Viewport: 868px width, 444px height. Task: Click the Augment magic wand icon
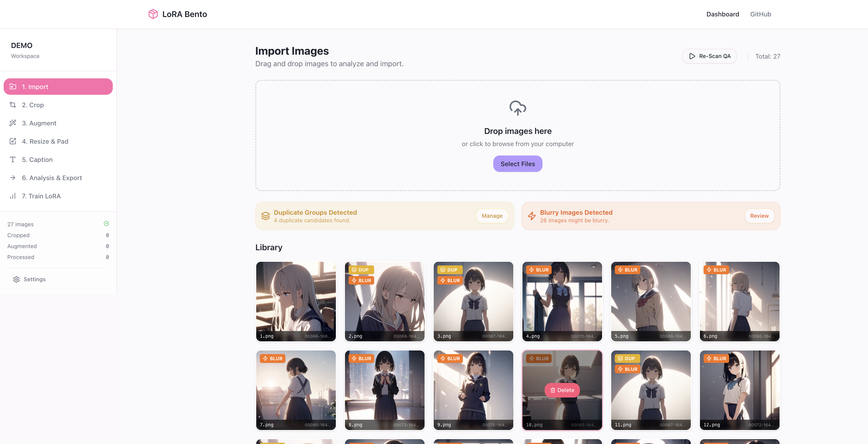[13, 123]
